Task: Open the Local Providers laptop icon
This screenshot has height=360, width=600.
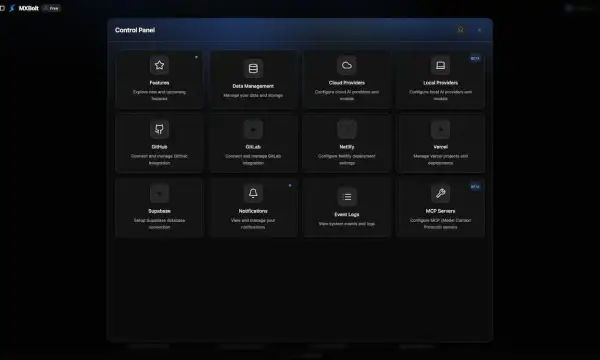Action: [x=440, y=65]
